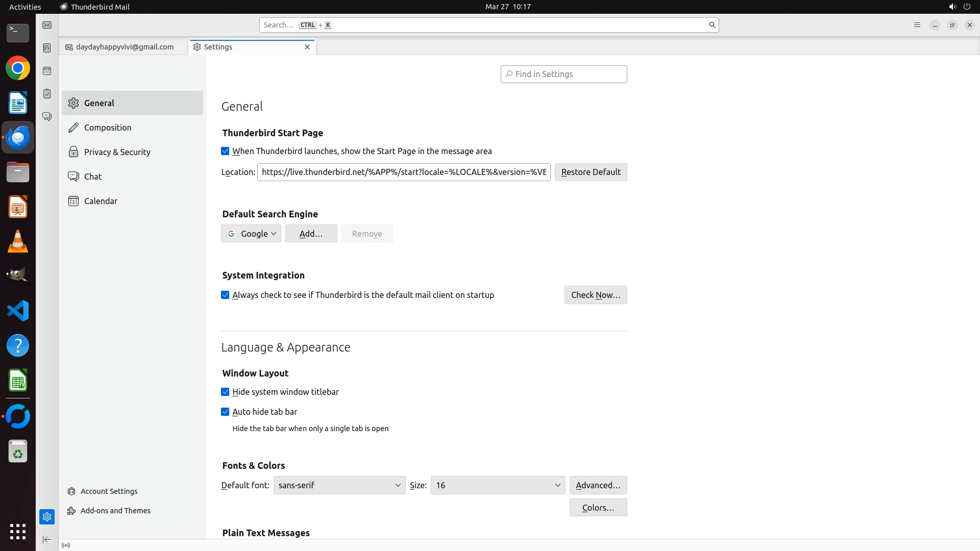
Task: Switch to the daydayhappyvivi@gmail.com tab
Action: tap(124, 47)
